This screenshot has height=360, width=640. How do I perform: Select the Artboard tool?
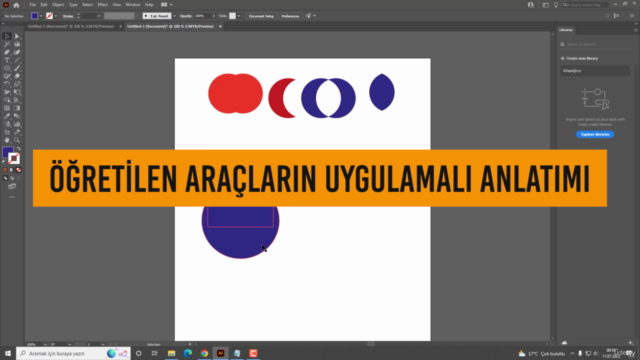(7, 132)
